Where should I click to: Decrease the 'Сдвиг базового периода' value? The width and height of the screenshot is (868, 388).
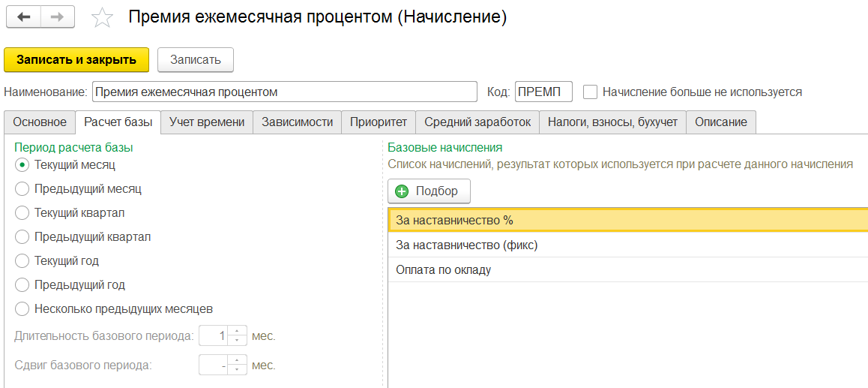238,370
